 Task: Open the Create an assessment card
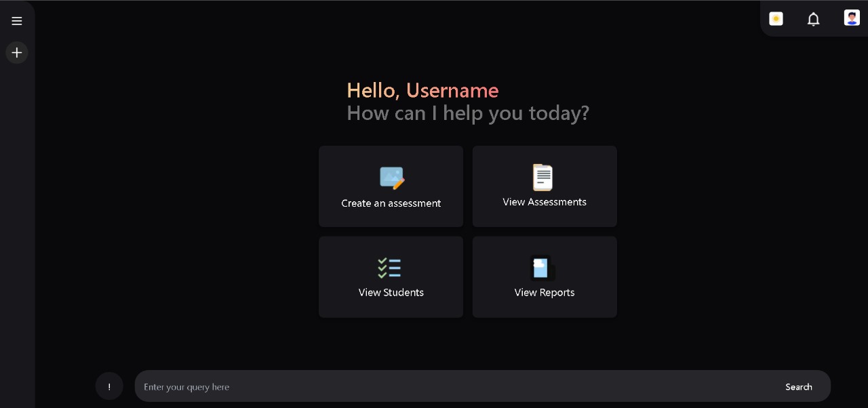pos(391,186)
